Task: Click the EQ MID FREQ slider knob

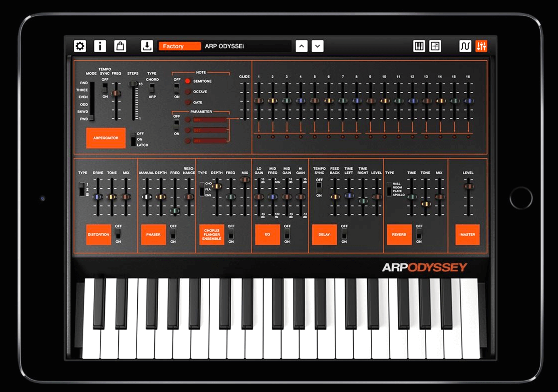Action: (273, 197)
